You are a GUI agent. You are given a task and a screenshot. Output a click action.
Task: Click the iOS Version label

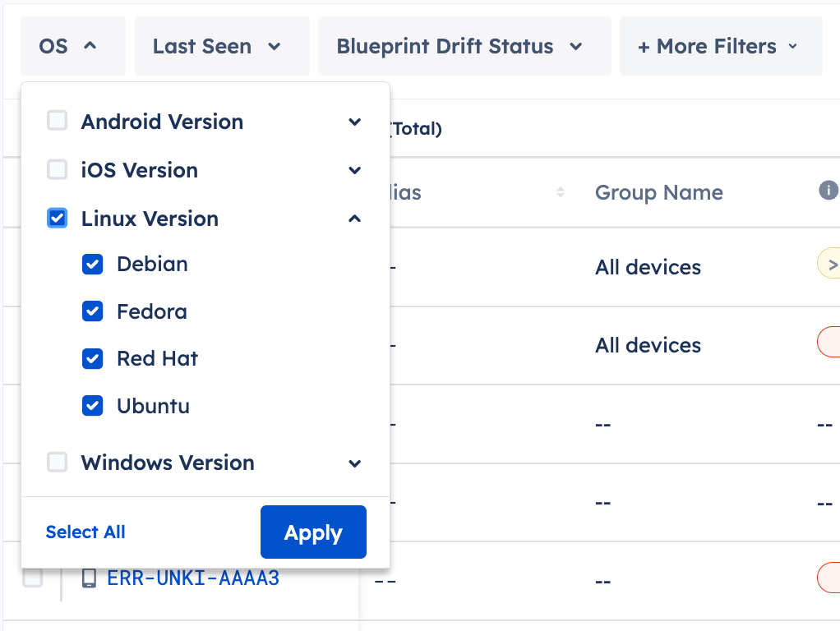140,170
